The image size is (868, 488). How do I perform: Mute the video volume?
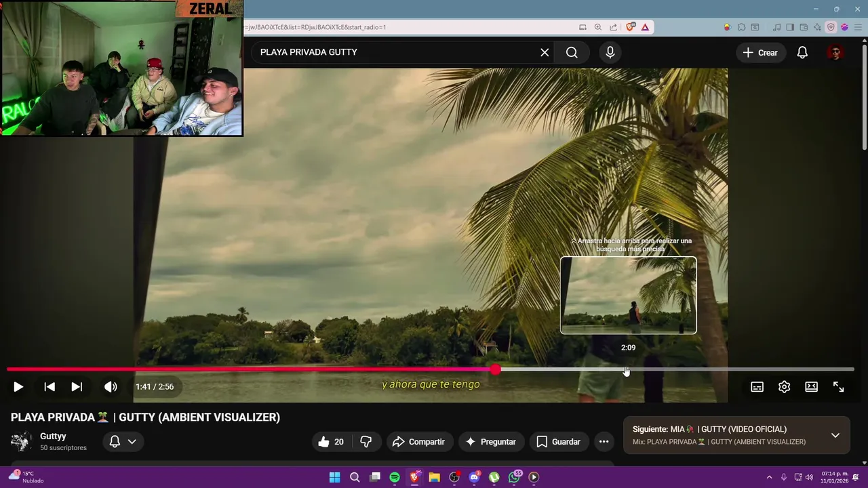[111, 387]
